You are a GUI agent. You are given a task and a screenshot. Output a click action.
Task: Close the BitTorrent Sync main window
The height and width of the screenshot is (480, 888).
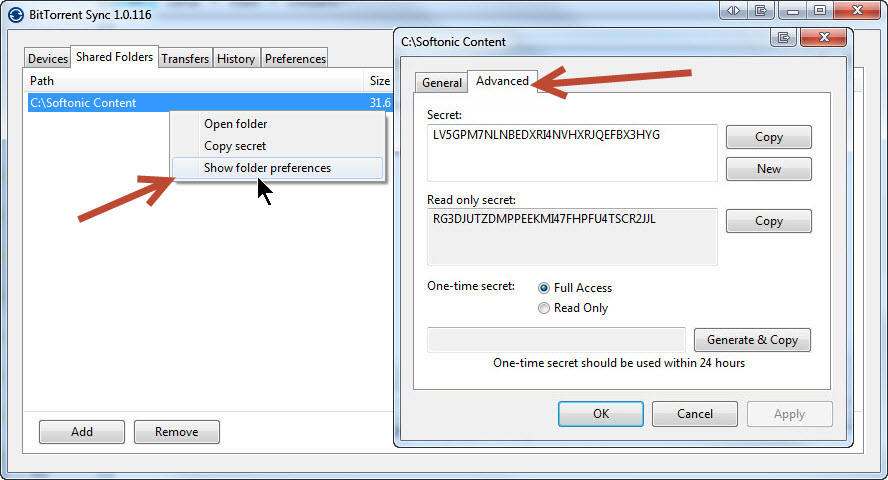point(857,10)
